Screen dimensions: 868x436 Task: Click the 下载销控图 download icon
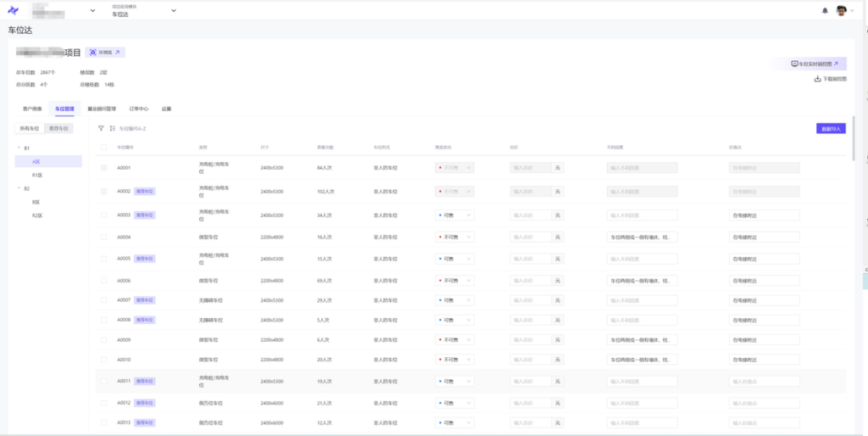(817, 79)
